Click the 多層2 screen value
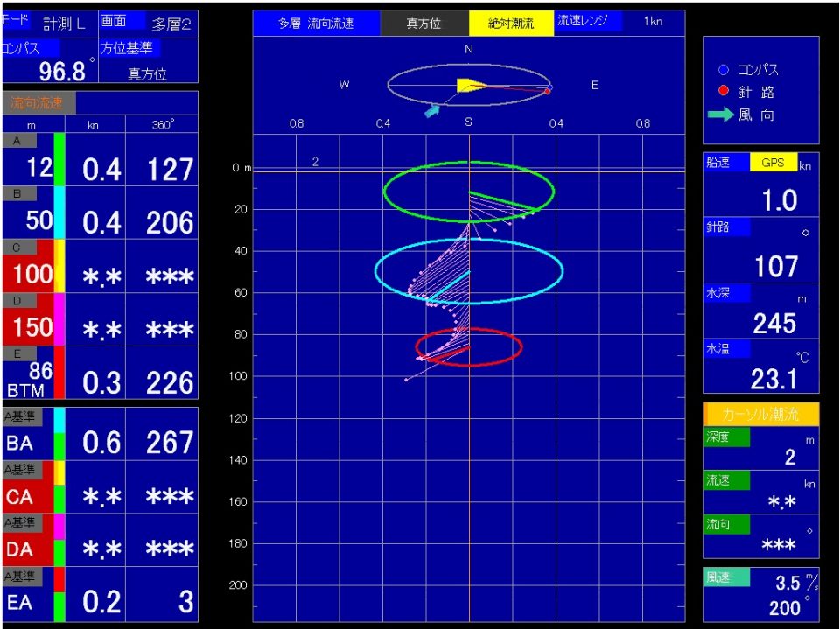Image resolution: width=840 pixels, height=629 pixels. coord(171,24)
